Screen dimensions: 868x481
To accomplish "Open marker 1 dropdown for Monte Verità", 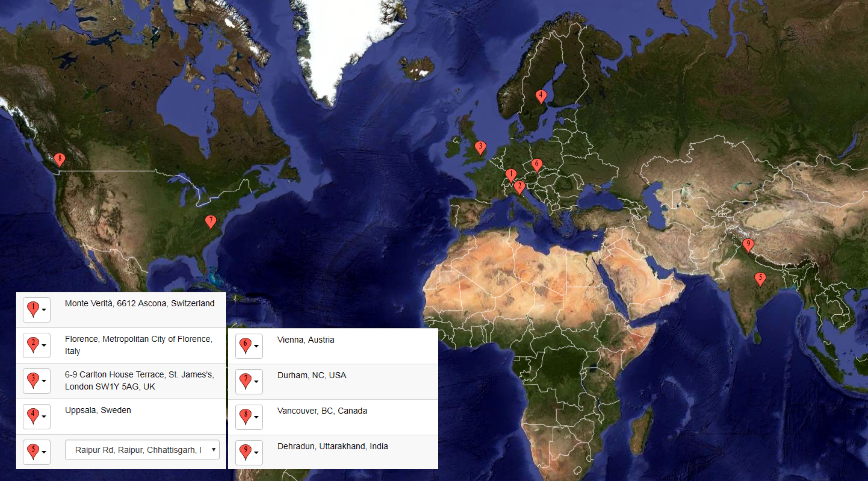I will click(x=37, y=310).
